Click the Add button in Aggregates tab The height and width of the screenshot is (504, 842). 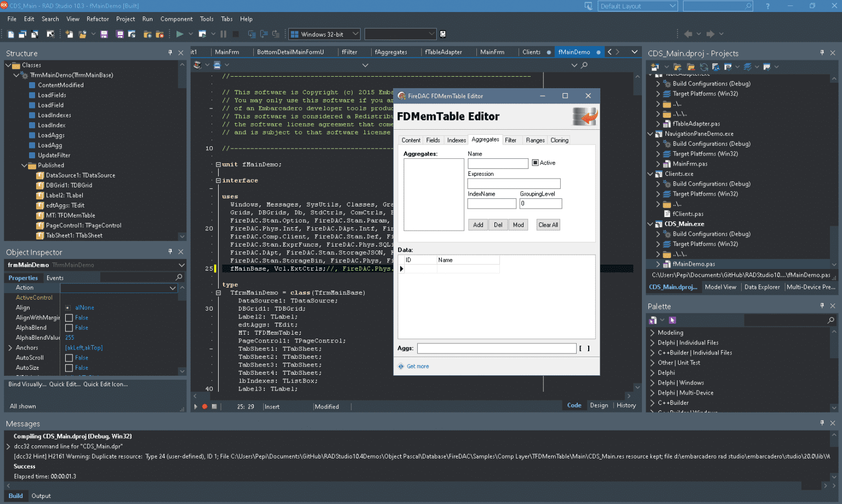pos(478,225)
